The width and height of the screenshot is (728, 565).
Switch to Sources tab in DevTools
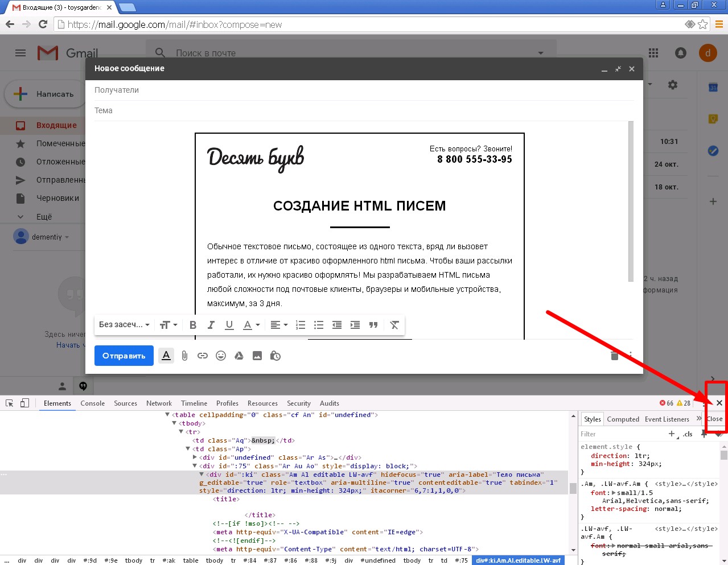pos(125,403)
